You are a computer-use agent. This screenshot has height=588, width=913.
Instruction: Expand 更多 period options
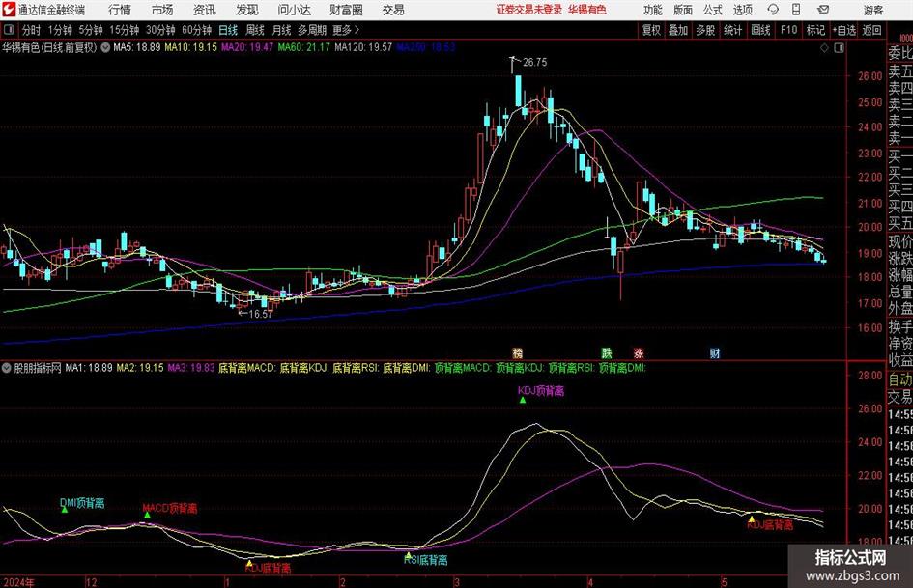(346, 30)
